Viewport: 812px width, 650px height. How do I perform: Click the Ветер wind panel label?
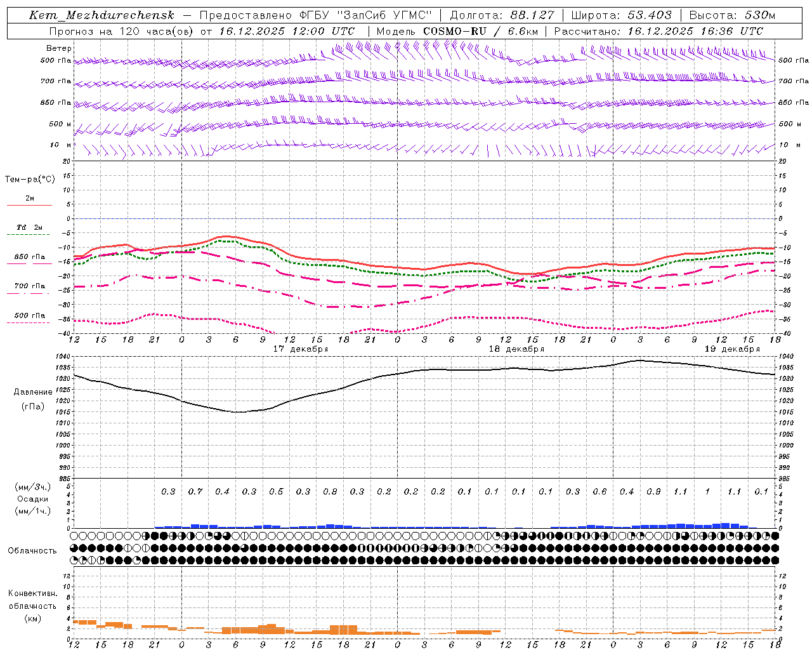(59, 48)
